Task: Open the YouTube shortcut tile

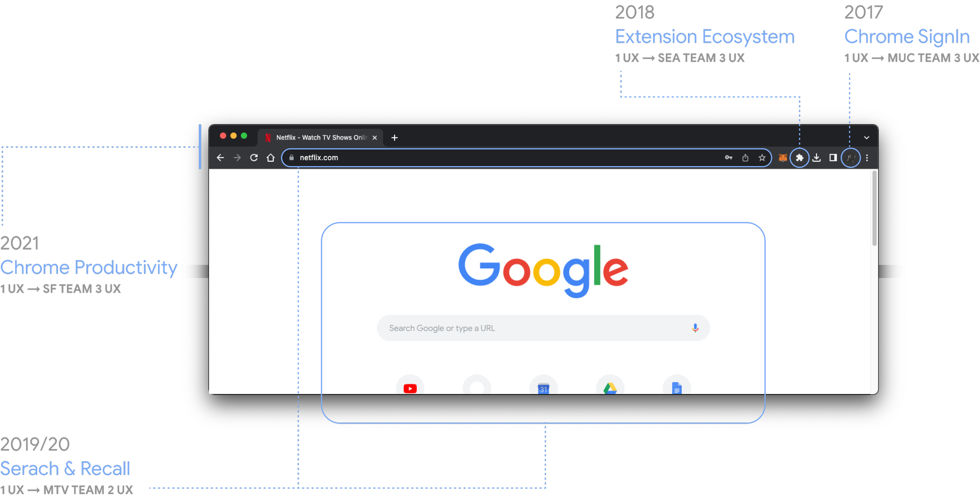Action: [x=410, y=388]
